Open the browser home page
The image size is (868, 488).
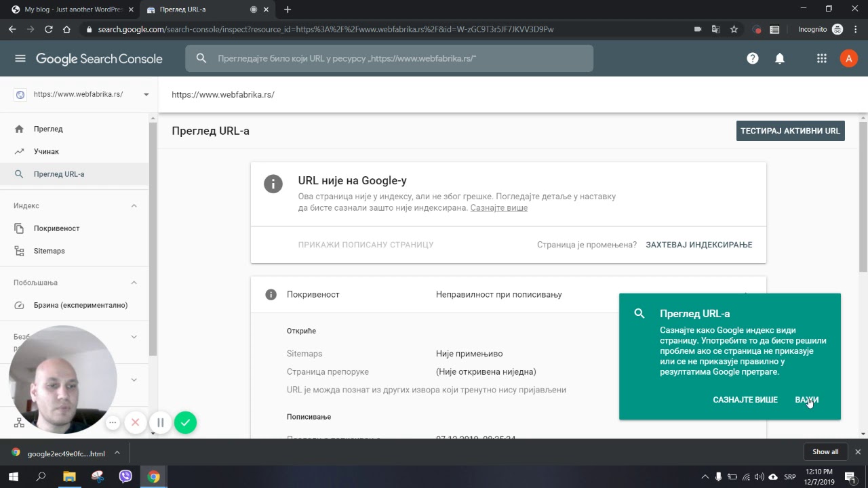click(x=66, y=29)
